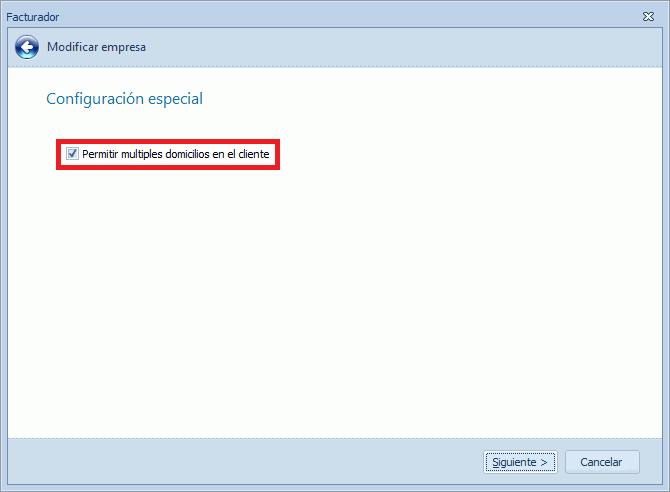The height and width of the screenshot is (492, 670).
Task: Click the blank footer area left of Siguiente
Action: point(244,462)
